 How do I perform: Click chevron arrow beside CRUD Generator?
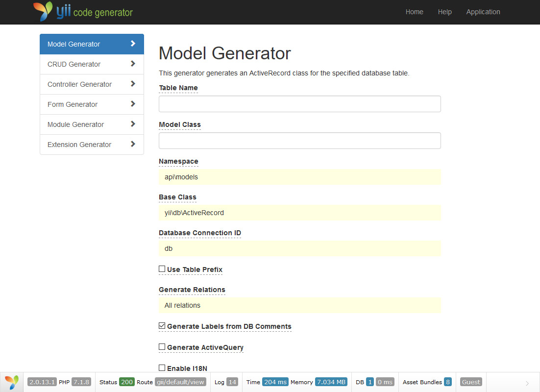(x=133, y=64)
